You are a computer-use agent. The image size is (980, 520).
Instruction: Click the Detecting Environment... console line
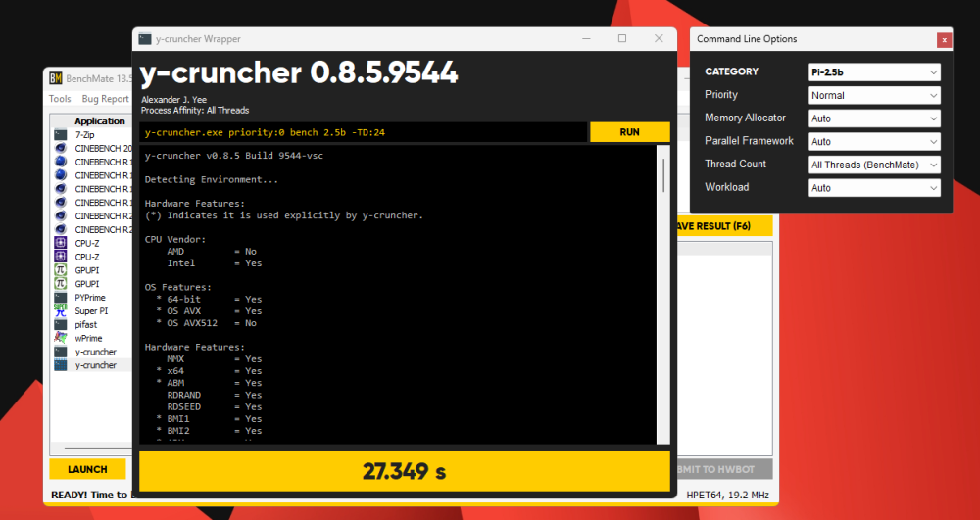click(x=212, y=180)
